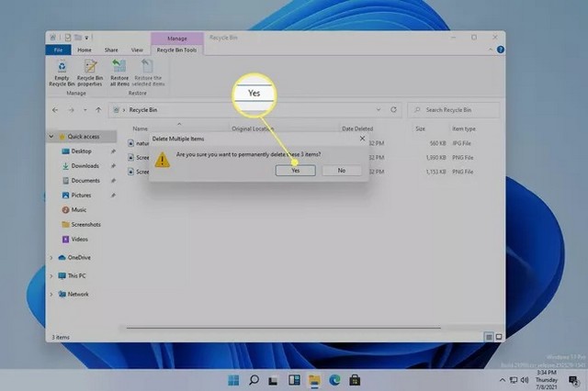Image resolution: width=588 pixels, height=391 pixels.
Task: Expand the This PC tree node
Action: click(x=51, y=275)
